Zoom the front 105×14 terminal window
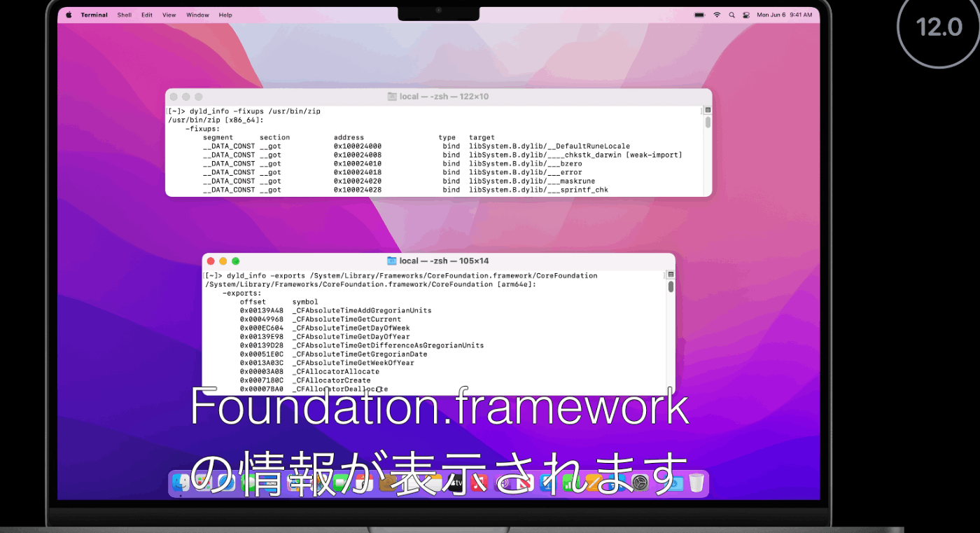 tap(236, 261)
